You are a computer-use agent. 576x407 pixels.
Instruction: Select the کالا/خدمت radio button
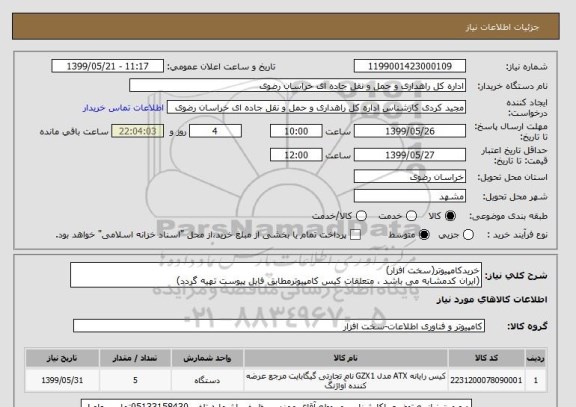click(x=362, y=216)
